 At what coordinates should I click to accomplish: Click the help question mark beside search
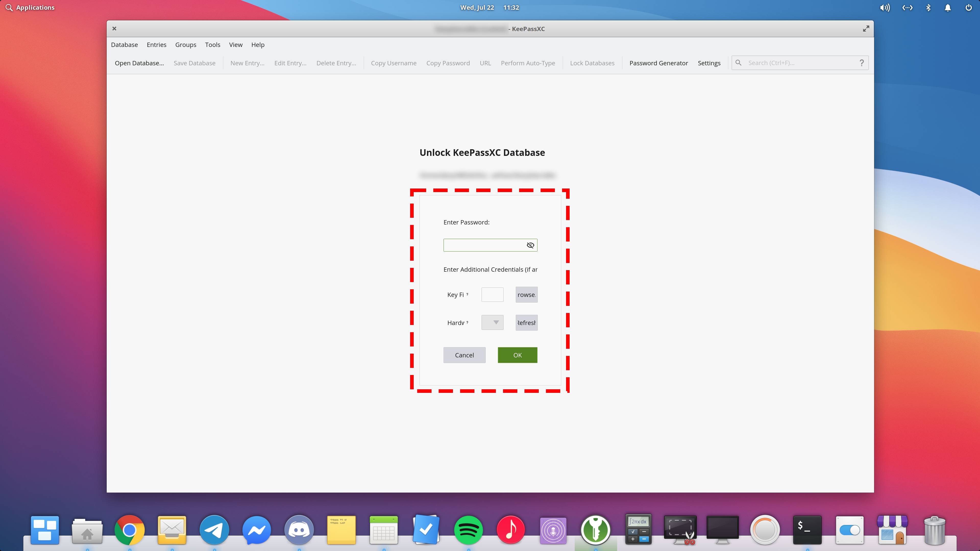pos(862,63)
